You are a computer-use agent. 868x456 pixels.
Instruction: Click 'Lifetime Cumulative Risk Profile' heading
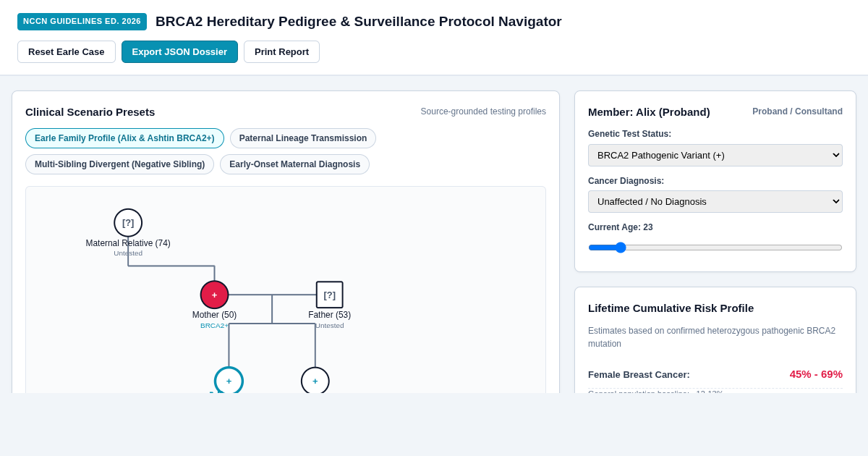point(671,308)
